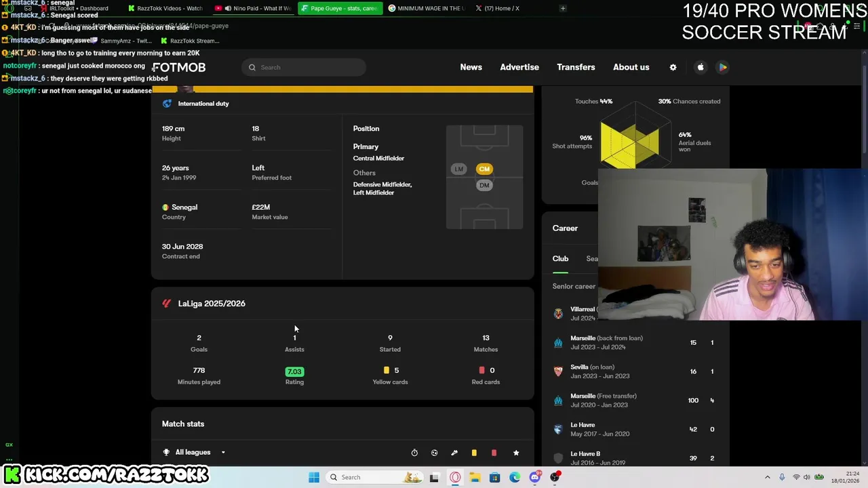The height and width of the screenshot is (488, 868).
Task: Click the red card icon beside 0
Action: coord(482,370)
